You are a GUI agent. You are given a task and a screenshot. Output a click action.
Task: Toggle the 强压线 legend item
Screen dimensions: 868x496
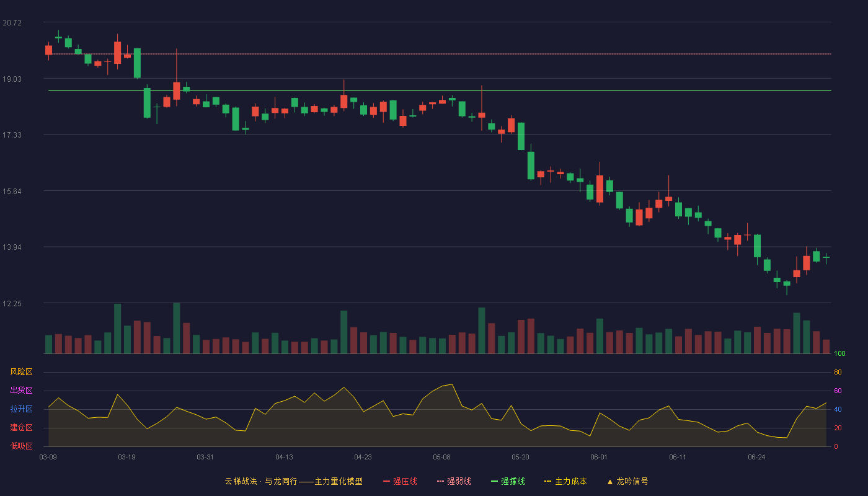pyautogui.click(x=400, y=481)
